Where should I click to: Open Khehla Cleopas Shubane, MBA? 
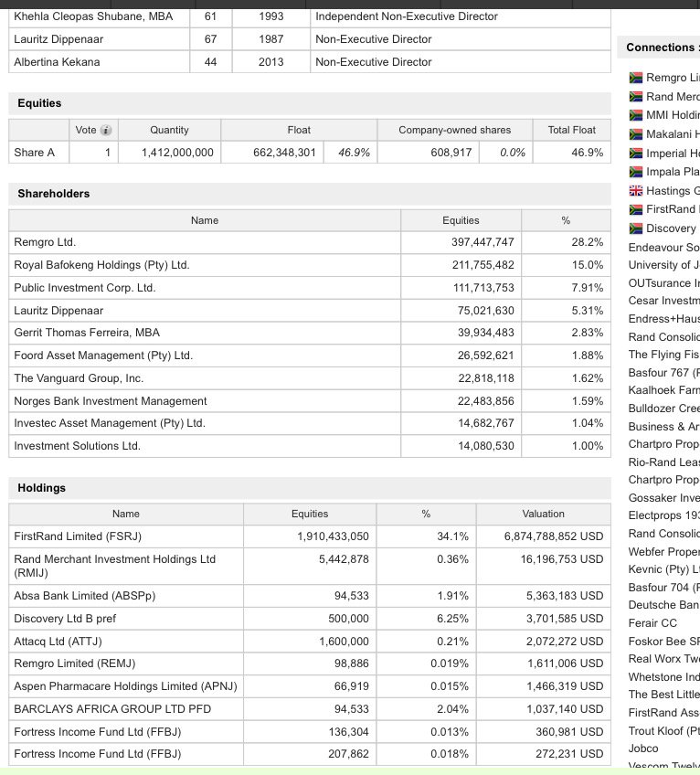[93, 16]
